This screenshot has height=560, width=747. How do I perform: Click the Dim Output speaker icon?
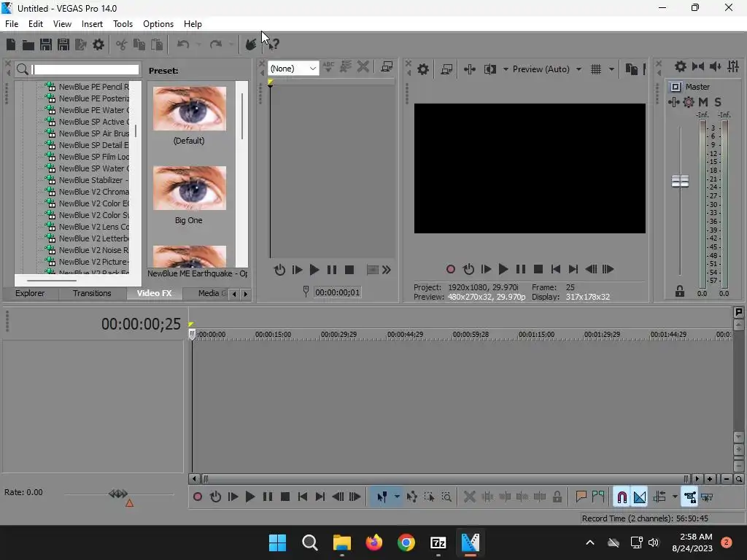(x=716, y=66)
